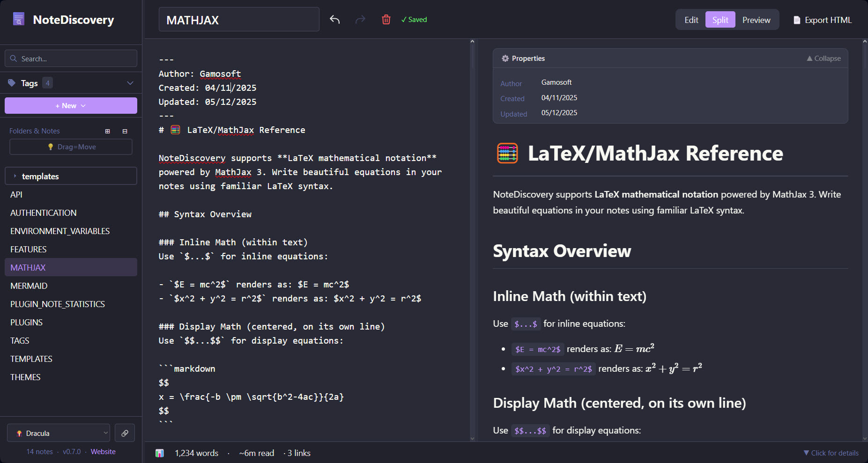Open the MERMAID note
The image size is (868, 463).
tap(71, 286)
